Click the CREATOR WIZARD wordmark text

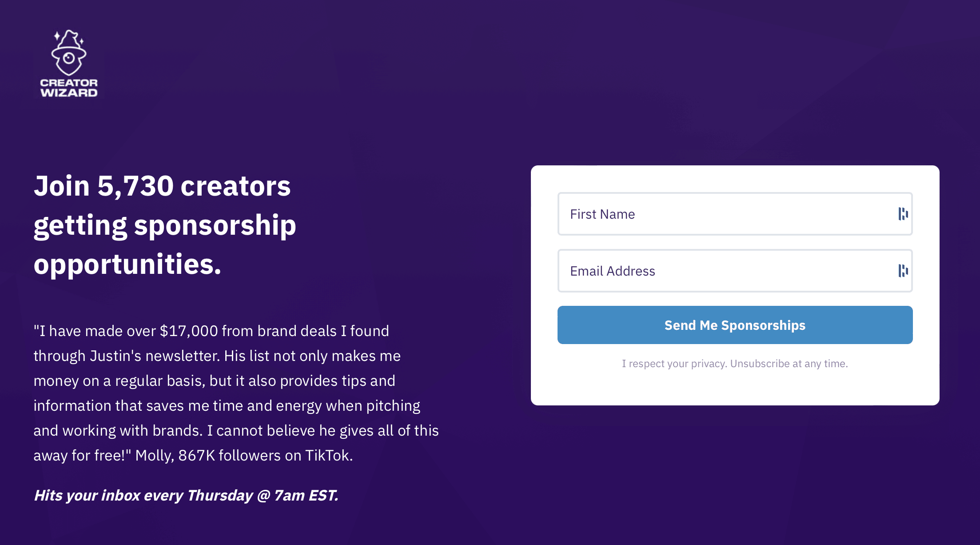(69, 88)
